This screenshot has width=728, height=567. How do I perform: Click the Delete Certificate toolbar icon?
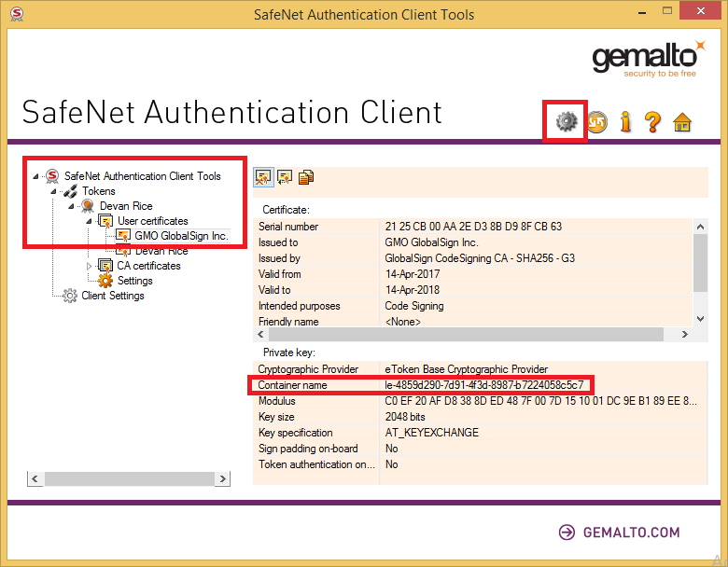pyautogui.click(x=263, y=177)
